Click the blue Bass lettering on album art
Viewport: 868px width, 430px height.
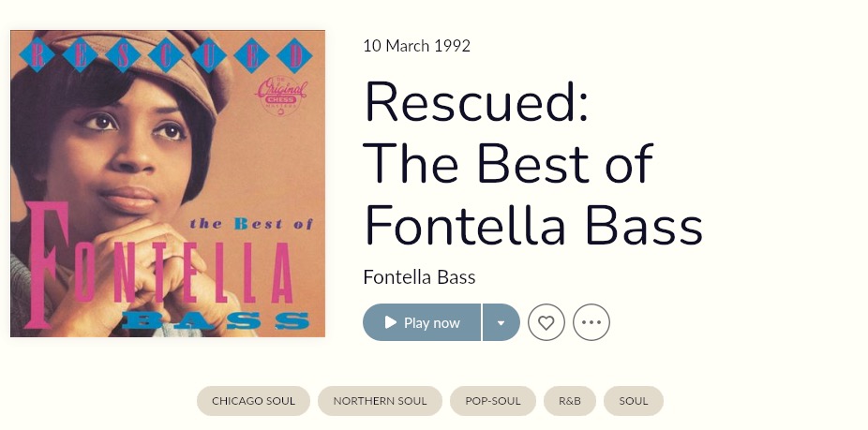[x=215, y=320]
